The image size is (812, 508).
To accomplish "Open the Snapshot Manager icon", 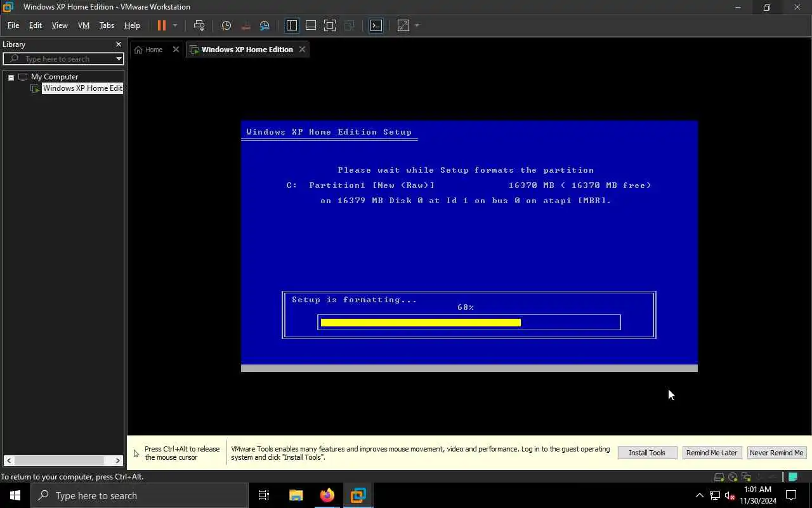I will tap(265, 25).
